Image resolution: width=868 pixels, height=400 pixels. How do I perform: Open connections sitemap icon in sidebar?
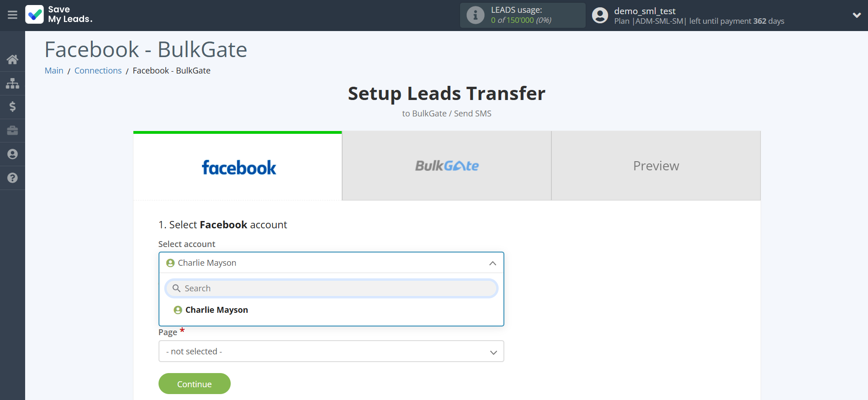[12, 83]
